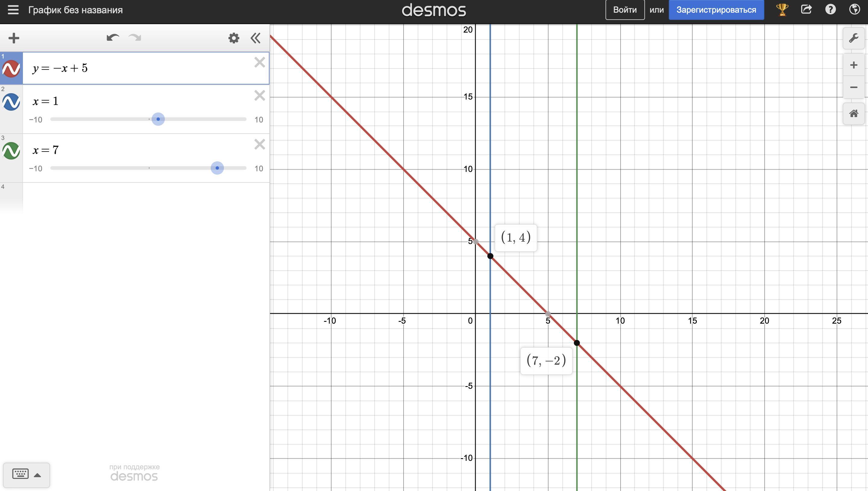This screenshot has width=868, height=491.
Task: Click the x=1 slider upper bound 10
Action: [x=259, y=120]
